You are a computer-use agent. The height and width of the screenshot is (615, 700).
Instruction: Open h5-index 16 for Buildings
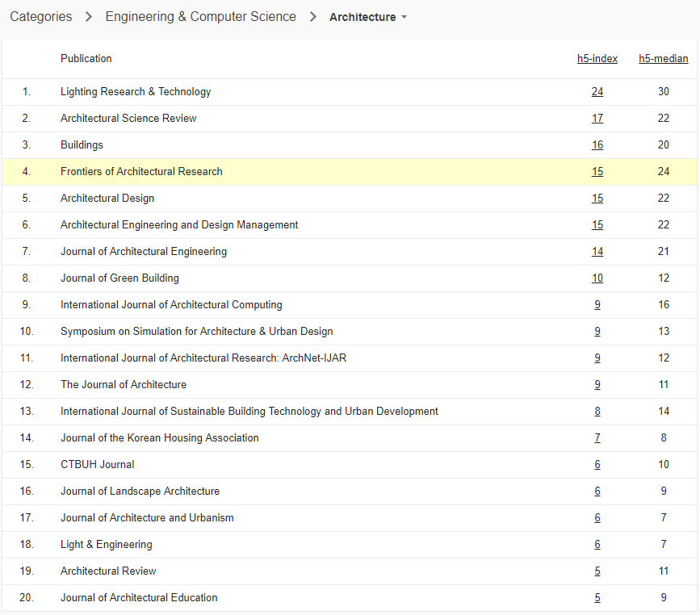tap(597, 145)
